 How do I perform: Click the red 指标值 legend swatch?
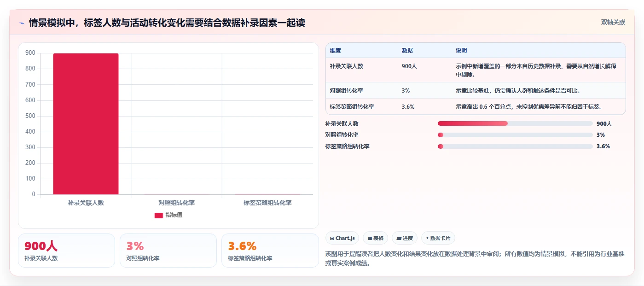pyautogui.click(x=158, y=215)
